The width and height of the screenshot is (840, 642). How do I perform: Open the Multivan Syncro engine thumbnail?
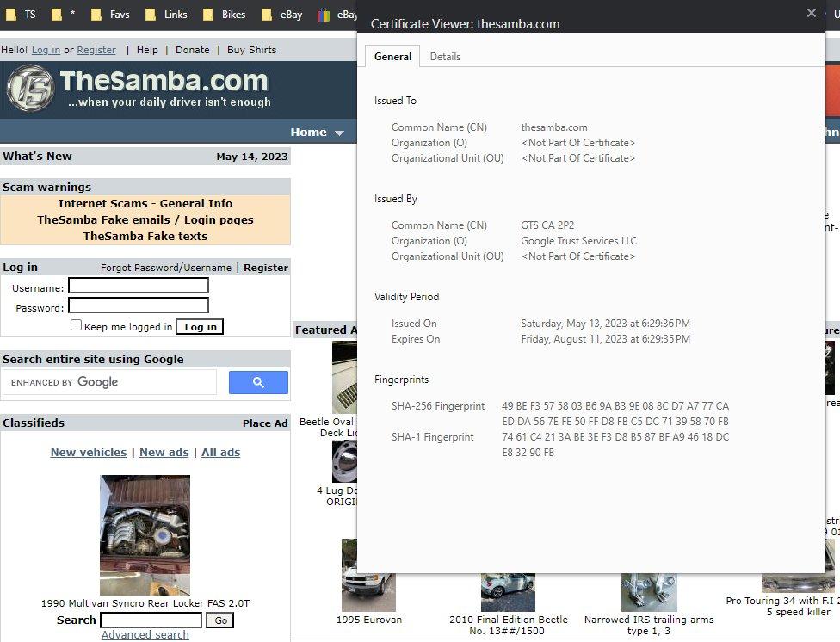[145, 534]
